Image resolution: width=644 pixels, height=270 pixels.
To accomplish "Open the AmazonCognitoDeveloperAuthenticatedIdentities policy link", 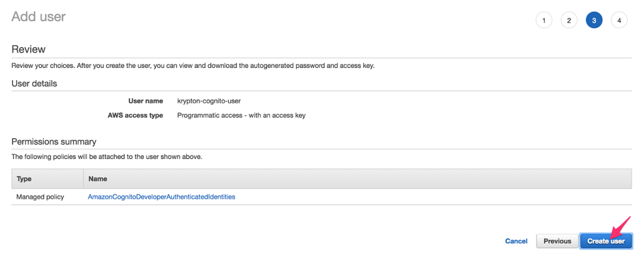I will (162, 197).
